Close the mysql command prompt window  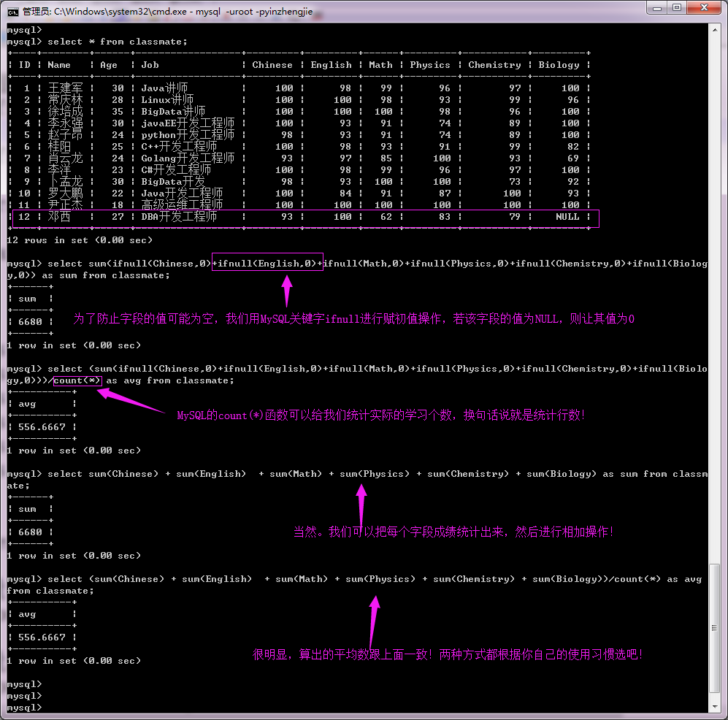704,8
